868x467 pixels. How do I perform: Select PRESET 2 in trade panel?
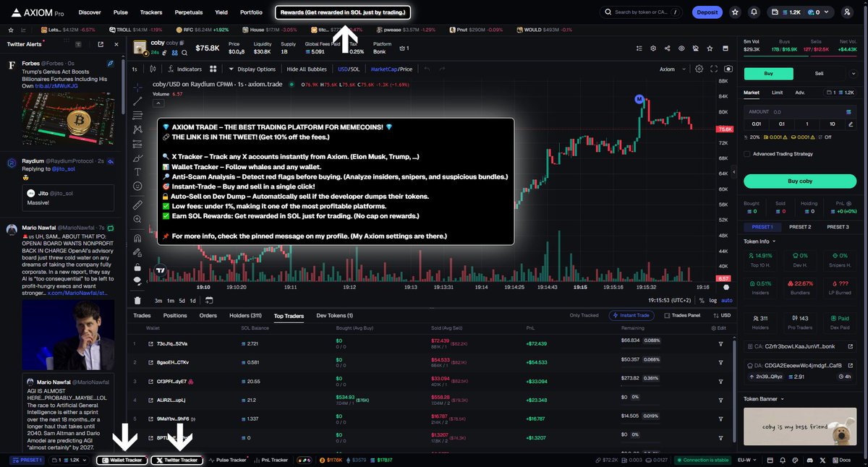pyautogui.click(x=799, y=227)
